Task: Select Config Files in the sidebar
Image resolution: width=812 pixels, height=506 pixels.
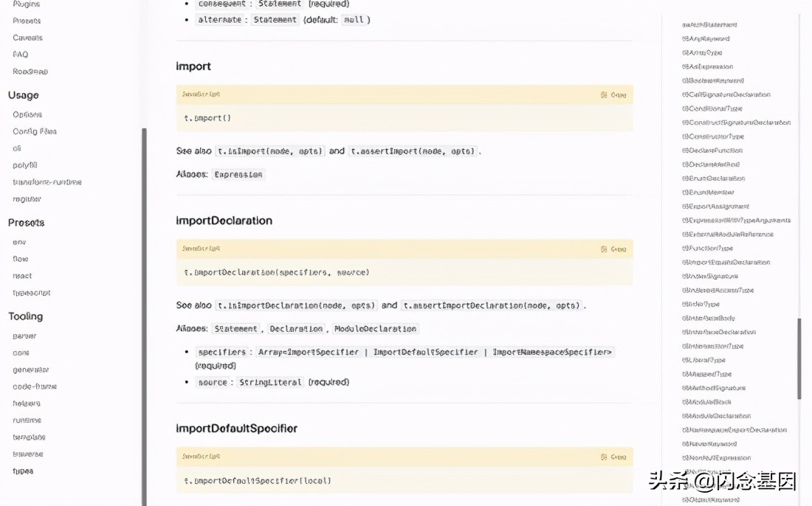Action: [x=35, y=131]
